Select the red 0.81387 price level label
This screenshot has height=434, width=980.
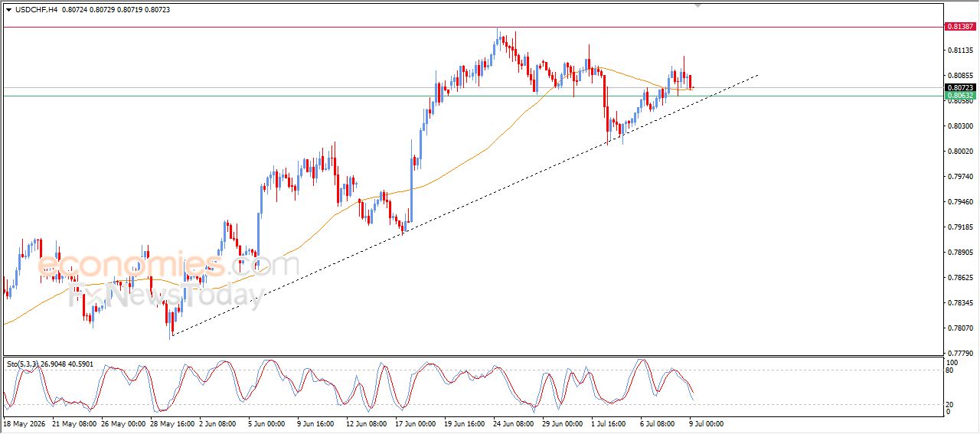click(960, 27)
